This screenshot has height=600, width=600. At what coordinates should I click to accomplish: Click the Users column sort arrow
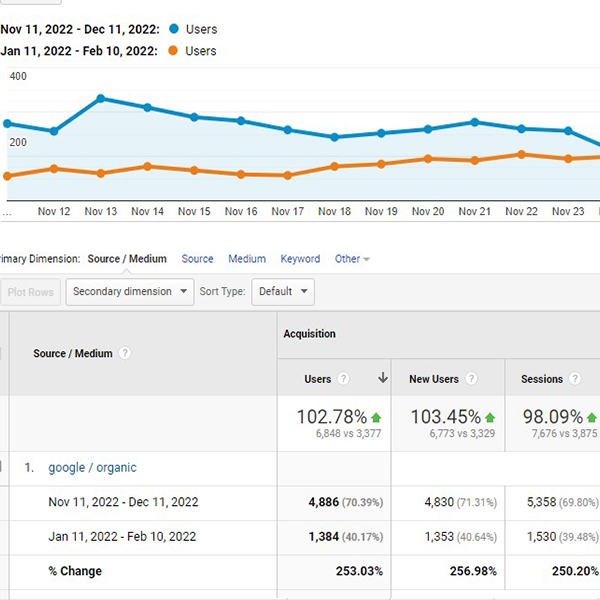383,378
